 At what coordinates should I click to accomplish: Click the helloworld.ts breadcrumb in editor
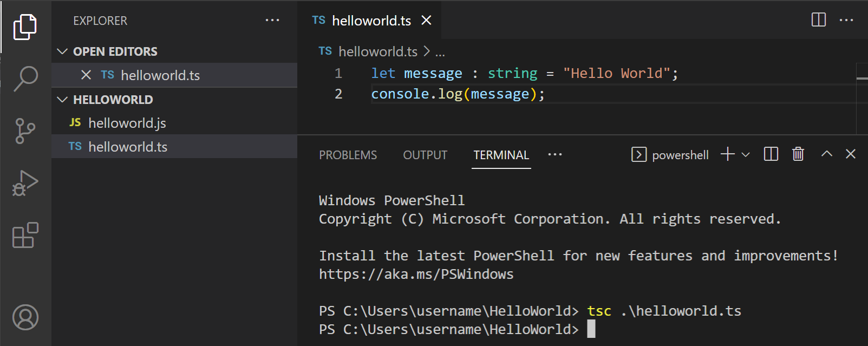377,51
